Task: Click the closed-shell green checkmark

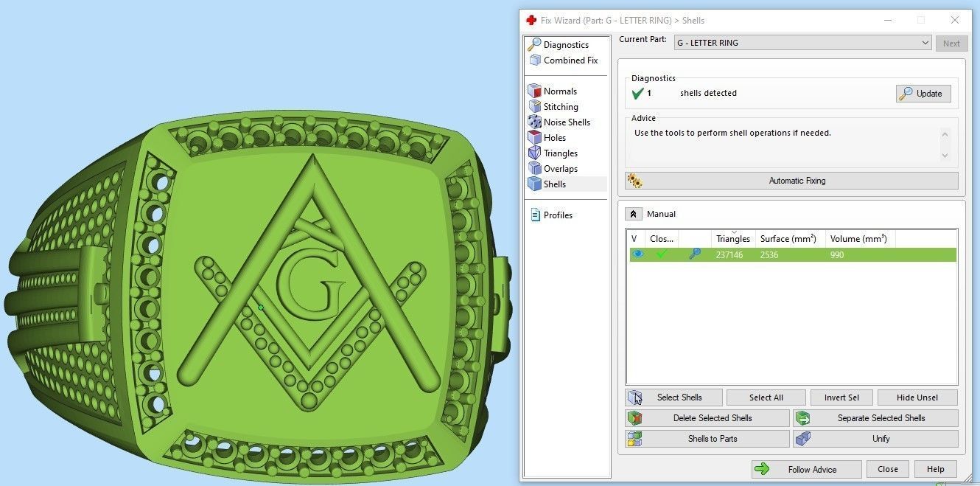Action: point(662,254)
